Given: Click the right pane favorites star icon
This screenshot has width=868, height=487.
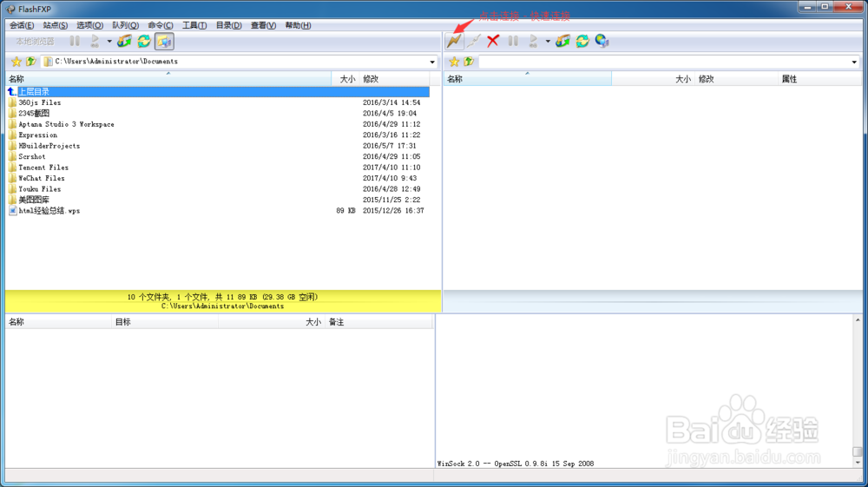Looking at the screenshot, I should [454, 62].
